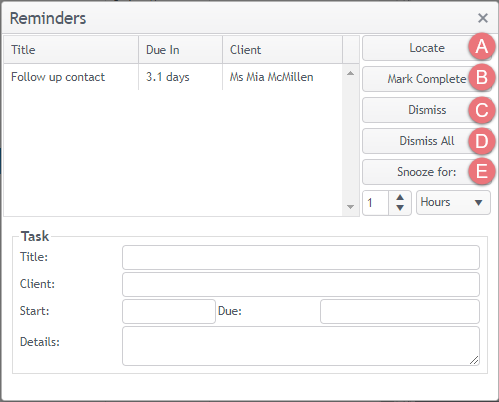The width and height of the screenshot is (499, 402).
Task: Focus the Task Client field
Action: [301, 284]
